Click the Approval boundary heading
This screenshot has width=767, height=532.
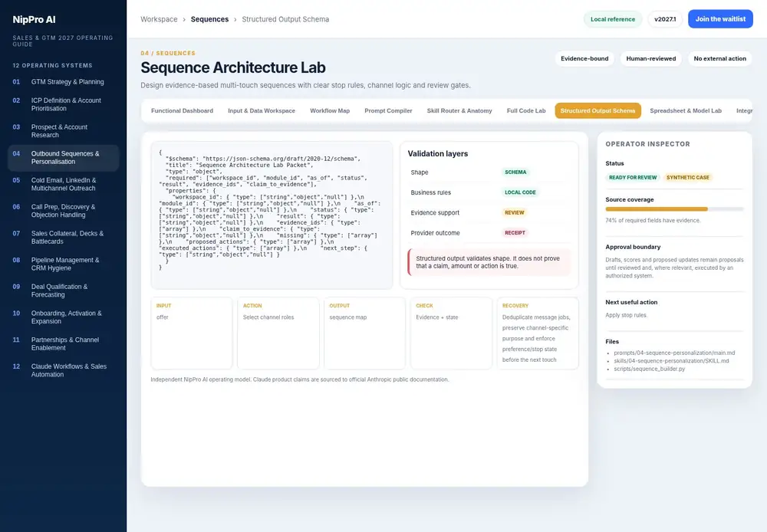(x=633, y=247)
